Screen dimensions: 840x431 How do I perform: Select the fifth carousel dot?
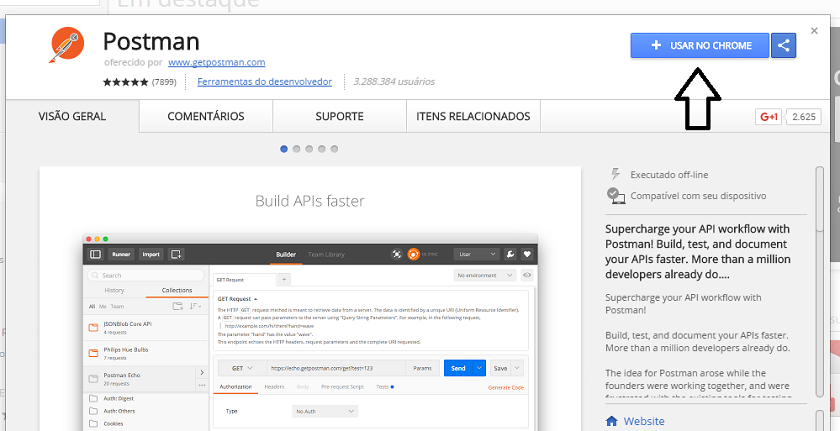click(x=334, y=149)
